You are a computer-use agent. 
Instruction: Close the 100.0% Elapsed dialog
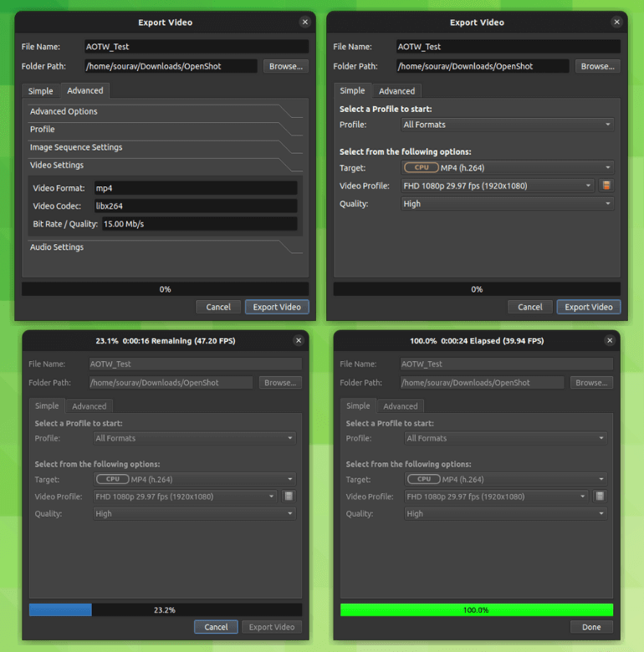[610, 340]
